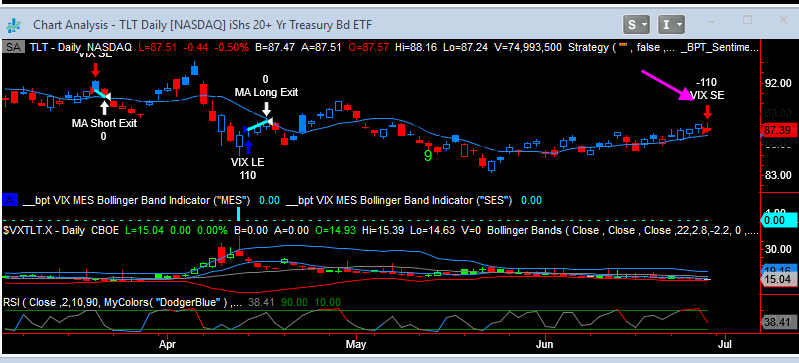Select the red down arrow above the March candle
Image resolution: width=799 pixels, height=363 pixels.
[x=95, y=70]
